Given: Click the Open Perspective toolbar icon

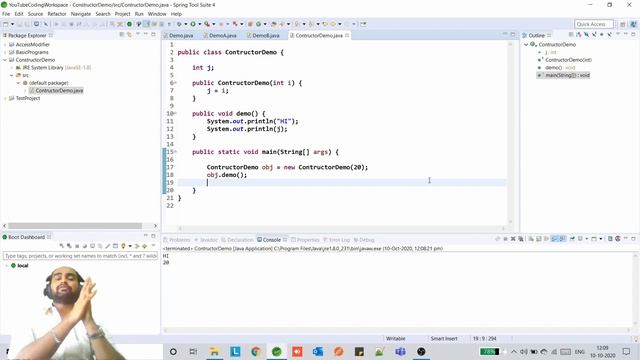Looking at the screenshot, I should [x=623, y=24].
